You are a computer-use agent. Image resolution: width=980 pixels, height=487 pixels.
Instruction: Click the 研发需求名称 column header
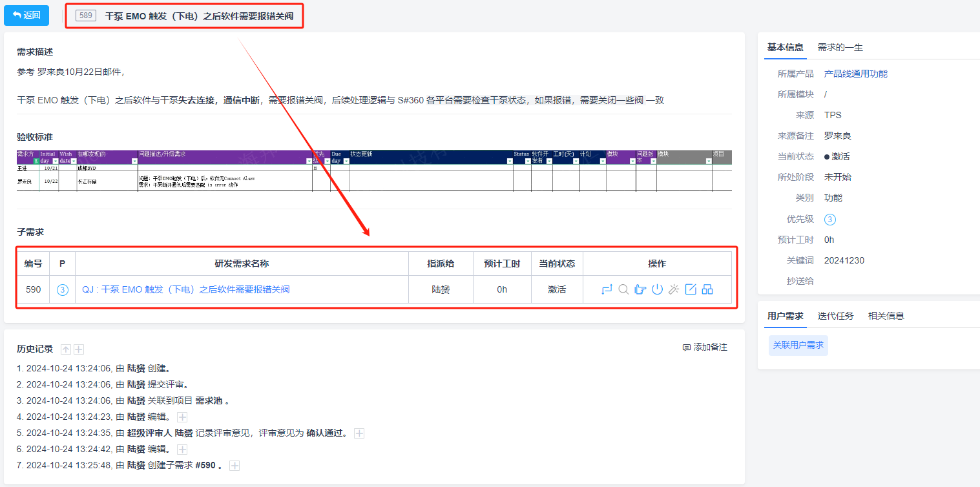click(242, 264)
